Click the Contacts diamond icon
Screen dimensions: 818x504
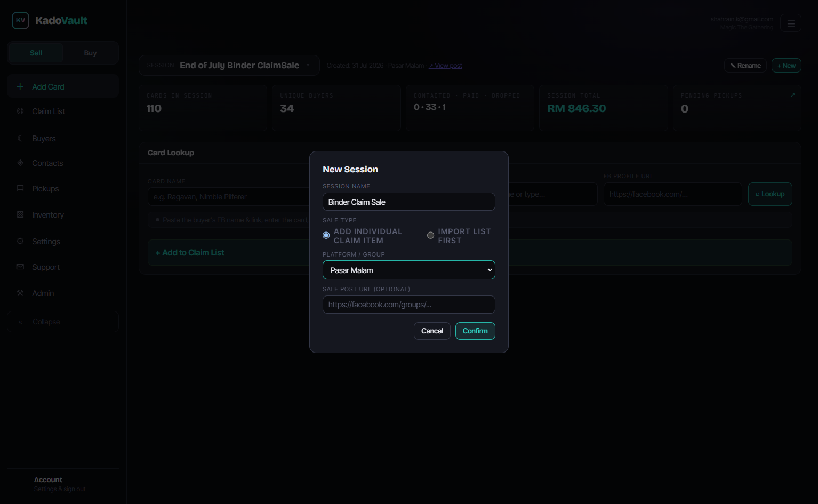coord(20,163)
